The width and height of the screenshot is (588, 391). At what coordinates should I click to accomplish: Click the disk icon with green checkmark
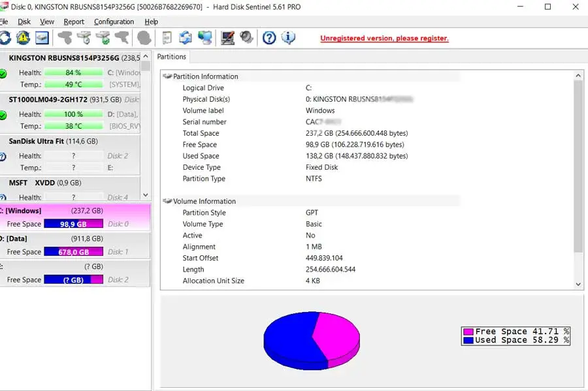coord(103,37)
